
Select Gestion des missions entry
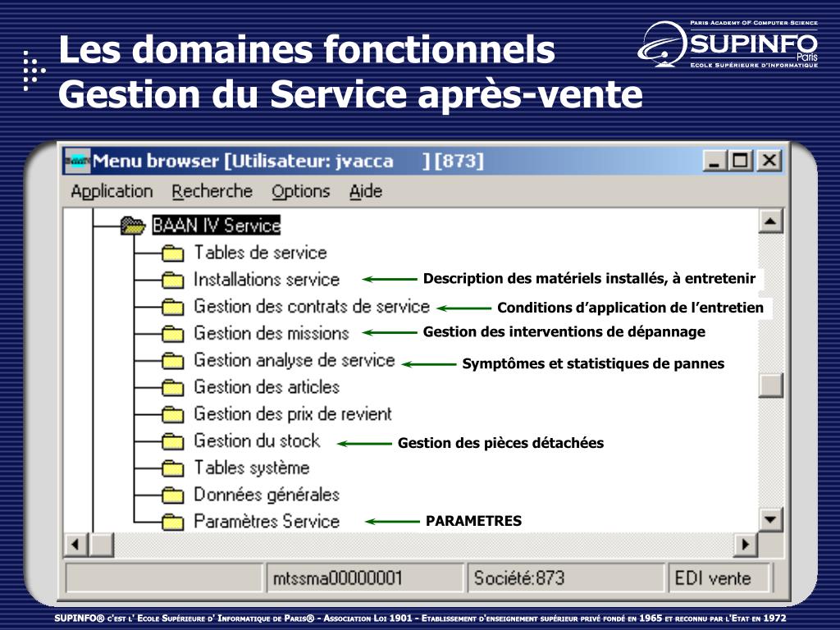coord(271,333)
